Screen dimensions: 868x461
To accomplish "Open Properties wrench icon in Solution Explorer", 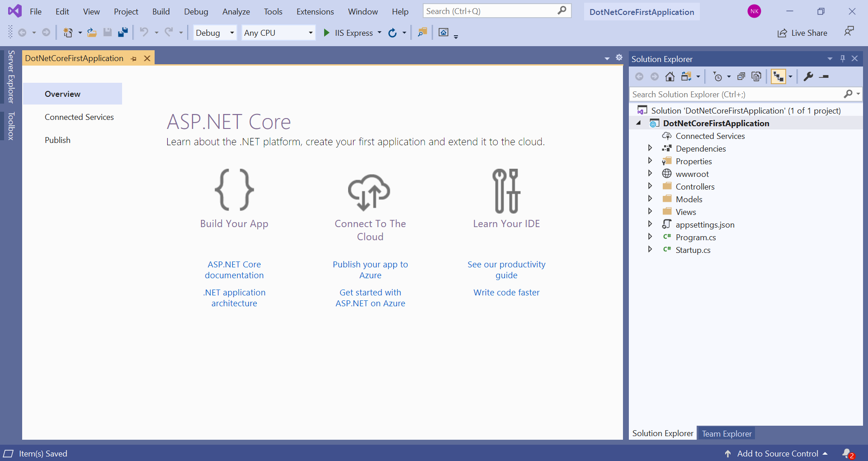I will coord(808,76).
